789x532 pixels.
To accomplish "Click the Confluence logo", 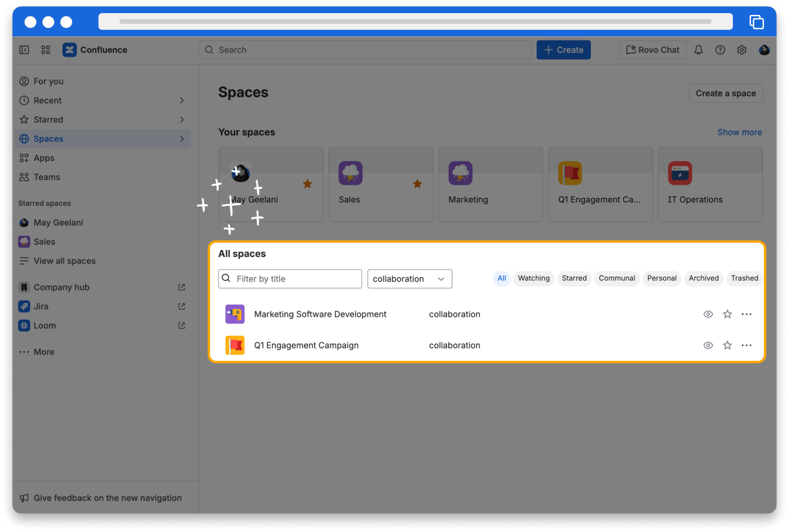I will pyautogui.click(x=70, y=50).
